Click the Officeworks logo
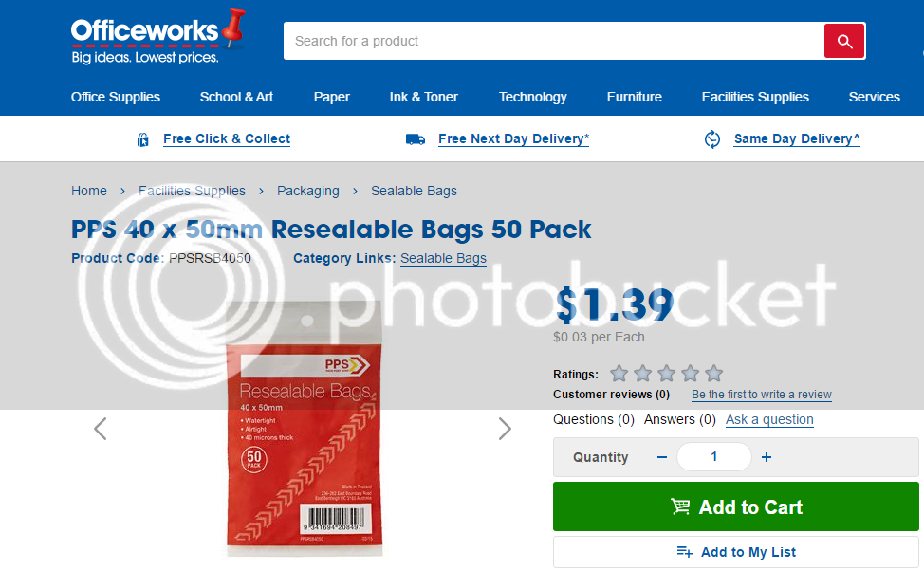This screenshot has height=571, width=924. [x=157, y=37]
